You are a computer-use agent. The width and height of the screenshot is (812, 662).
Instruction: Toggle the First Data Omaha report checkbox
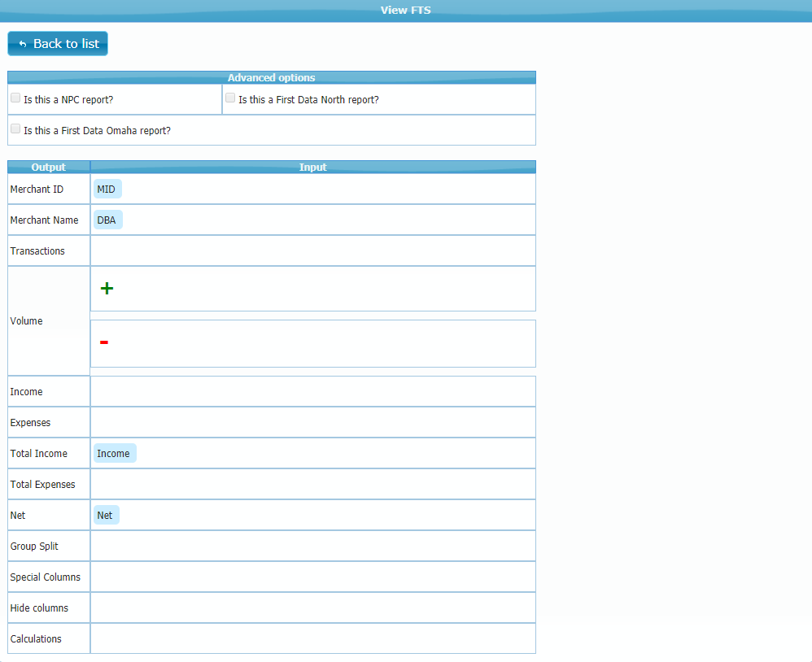pos(15,129)
